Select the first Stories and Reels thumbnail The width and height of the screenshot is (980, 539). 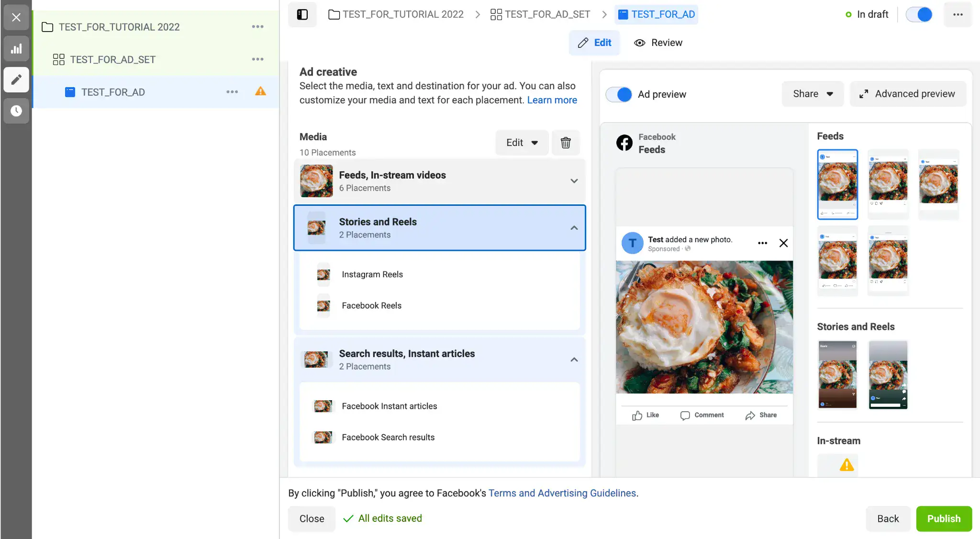pos(837,374)
